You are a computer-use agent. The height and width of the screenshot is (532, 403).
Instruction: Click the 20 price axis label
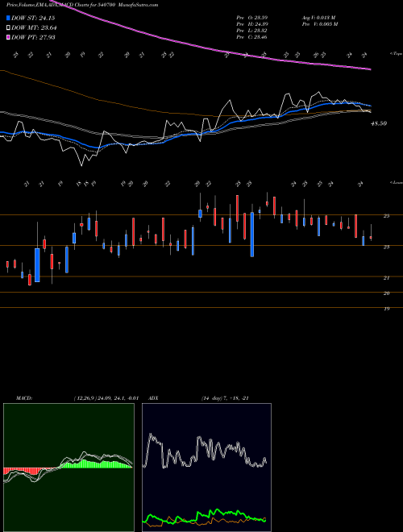[387, 293]
